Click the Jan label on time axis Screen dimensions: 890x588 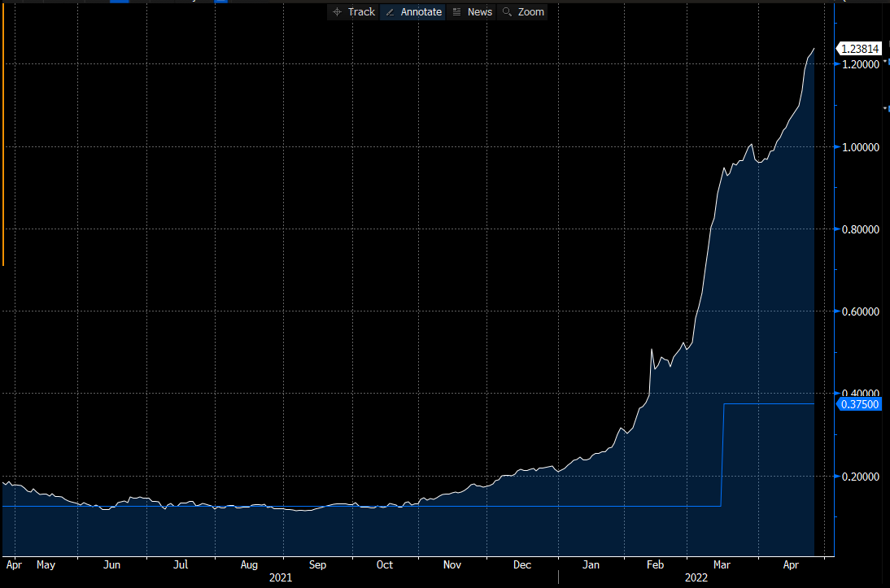coord(591,564)
